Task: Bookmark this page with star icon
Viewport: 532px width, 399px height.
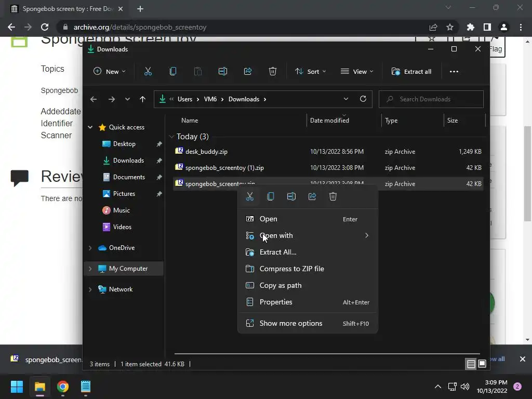Action: [x=450, y=27]
